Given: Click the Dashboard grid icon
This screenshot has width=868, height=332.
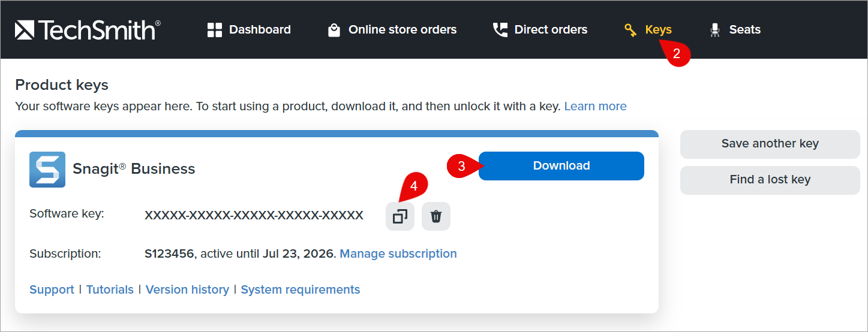Looking at the screenshot, I should click(x=214, y=30).
